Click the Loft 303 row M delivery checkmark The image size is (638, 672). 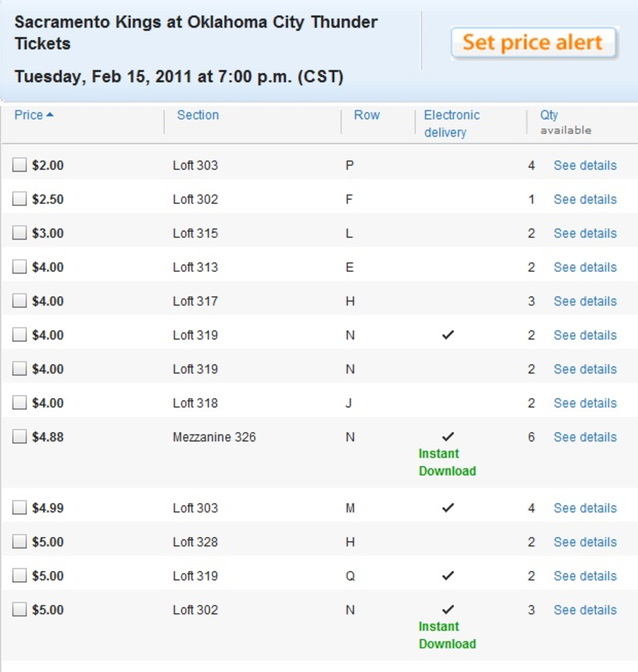pyautogui.click(x=448, y=508)
